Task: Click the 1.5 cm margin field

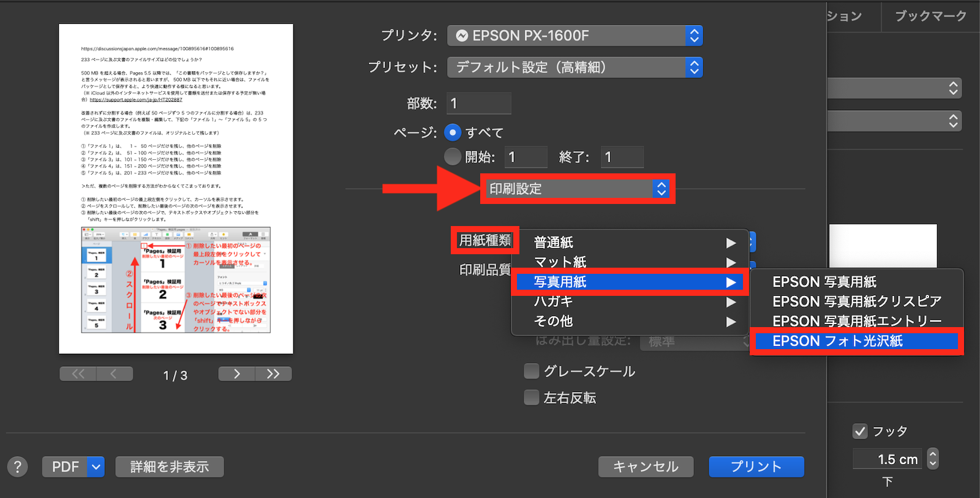Action: pyautogui.click(x=888, y=459)
